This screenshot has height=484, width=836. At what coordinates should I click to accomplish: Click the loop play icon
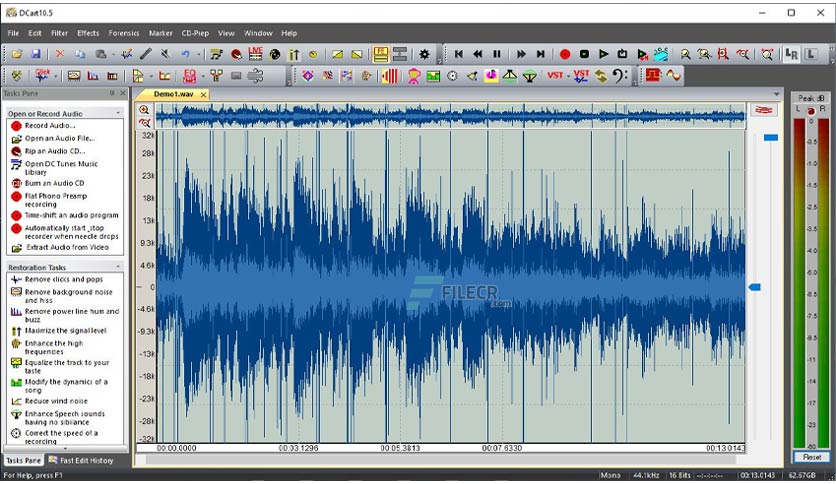click(622, 54)
